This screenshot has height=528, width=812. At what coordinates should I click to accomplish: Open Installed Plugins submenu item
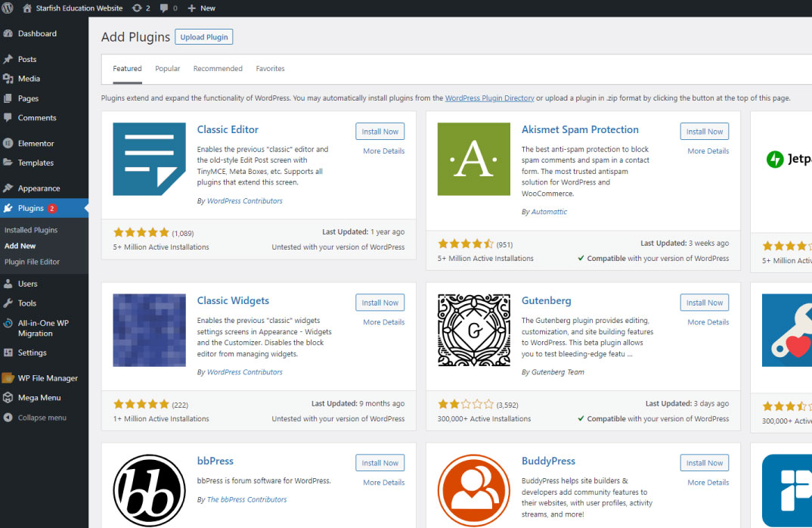tap(31, 230)
